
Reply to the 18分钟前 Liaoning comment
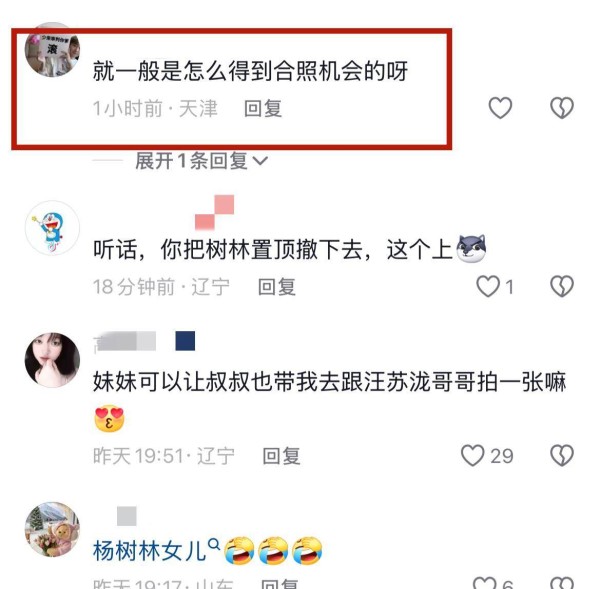click(x=277, y=287)
